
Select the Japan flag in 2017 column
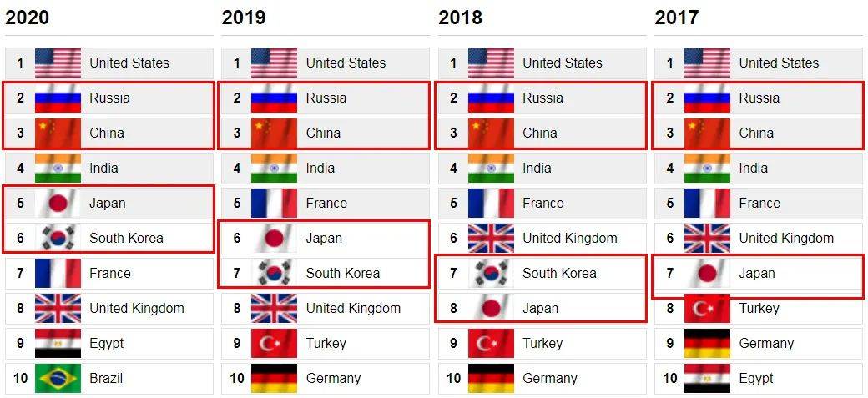click(x=707, y=273)
